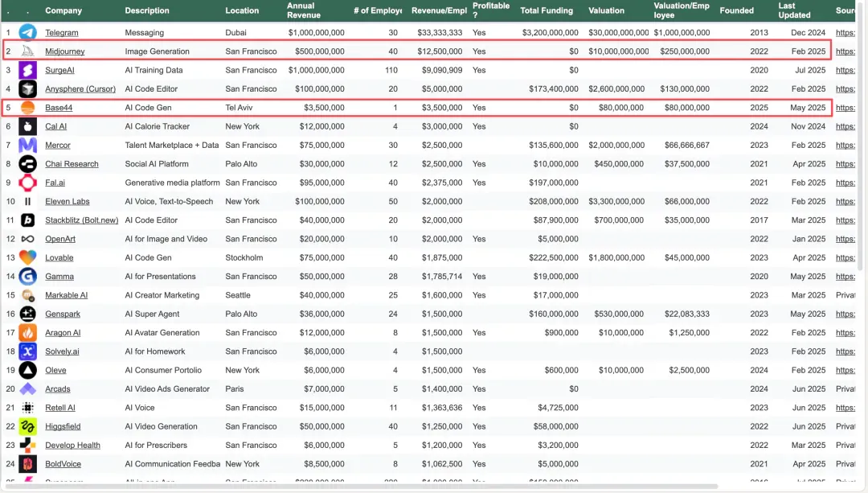Viewport: 868px width, 493px height.
Task: Click the Genspark black logo icon
Action: pyautogui.click(x=27, y=314)
